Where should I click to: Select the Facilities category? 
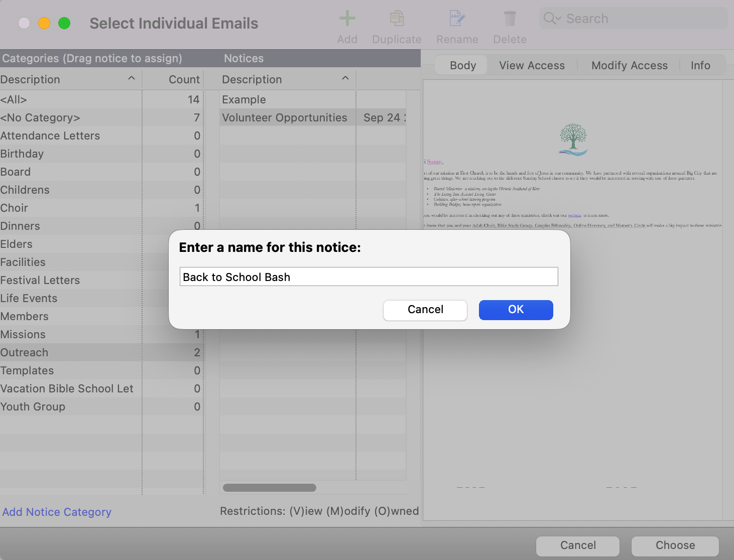(84, 262)
